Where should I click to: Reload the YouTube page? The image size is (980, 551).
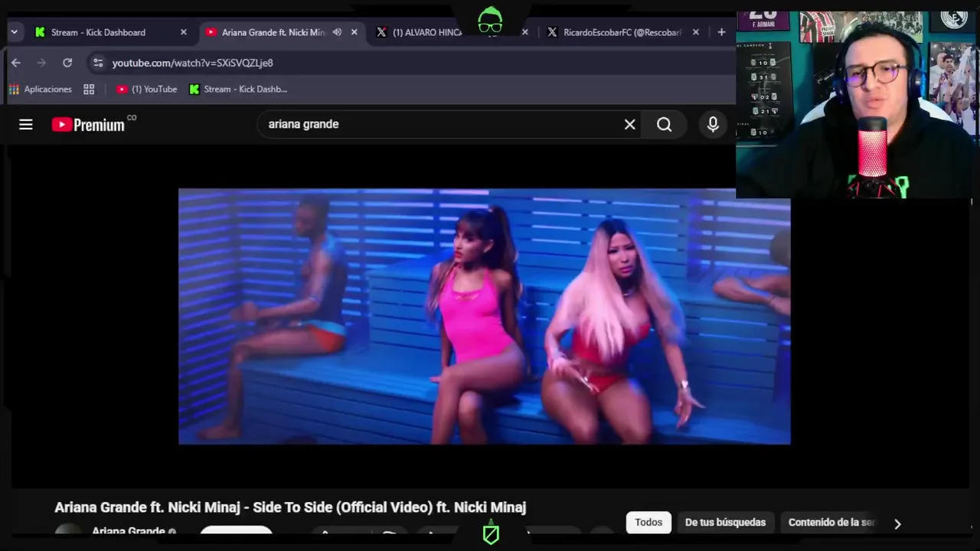tap(67, 63)
